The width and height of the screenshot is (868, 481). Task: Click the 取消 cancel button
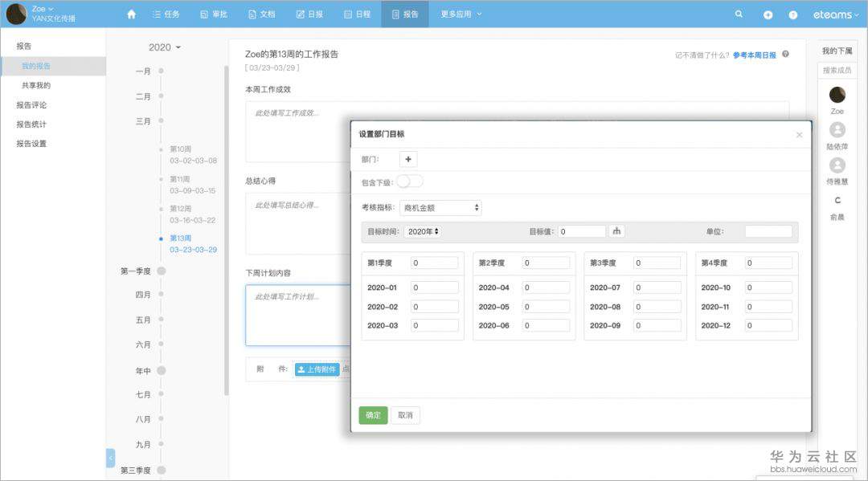(x=405, y=415)
